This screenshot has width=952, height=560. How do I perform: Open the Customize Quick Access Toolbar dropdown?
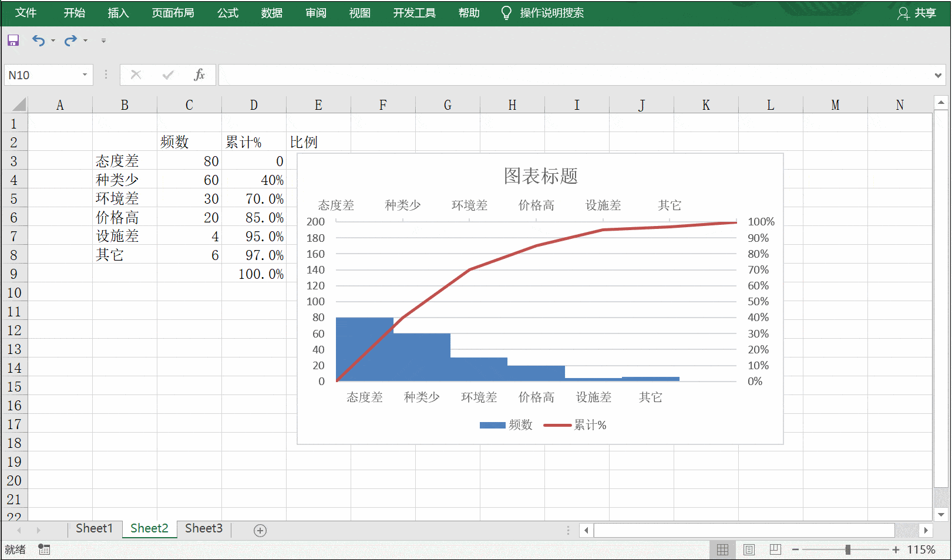[x=103, y=41]
